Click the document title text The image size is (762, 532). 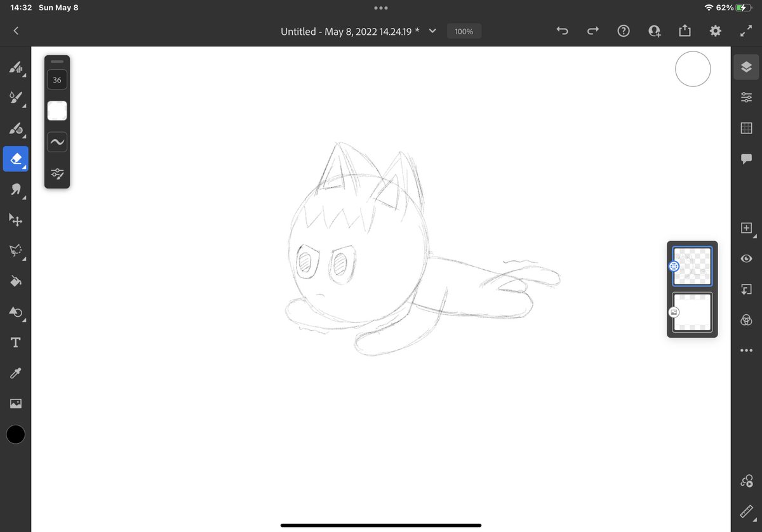click(350, 31)
